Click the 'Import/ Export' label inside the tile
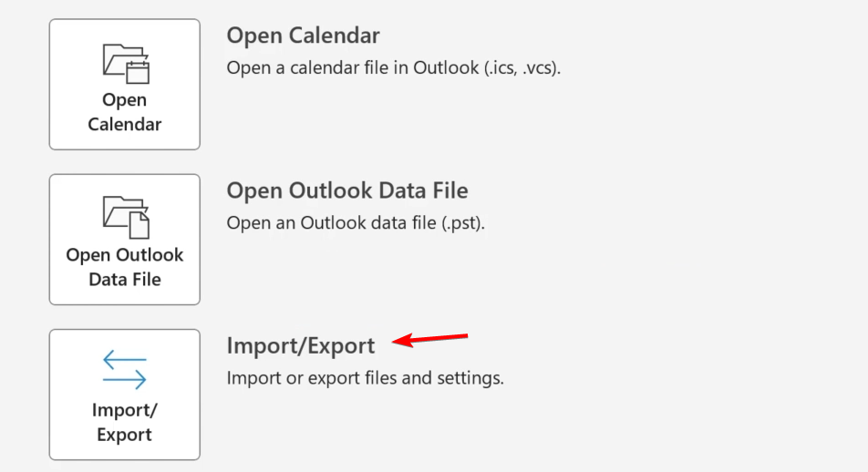Image resolution: width=868 pixels, height=472 pixels. pos(125,422)
